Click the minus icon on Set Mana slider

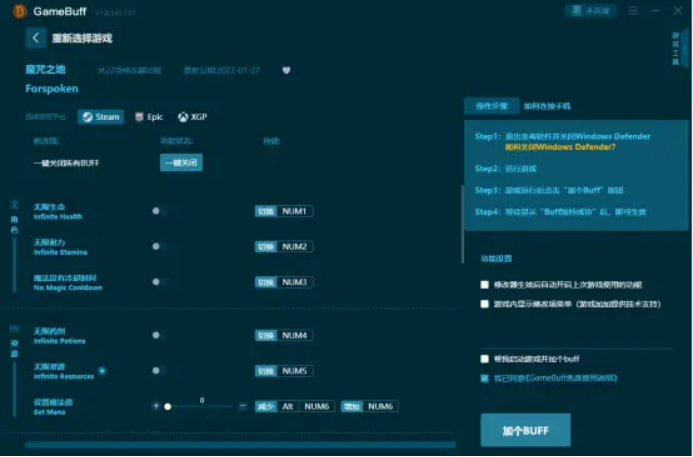tap(243, 406)
